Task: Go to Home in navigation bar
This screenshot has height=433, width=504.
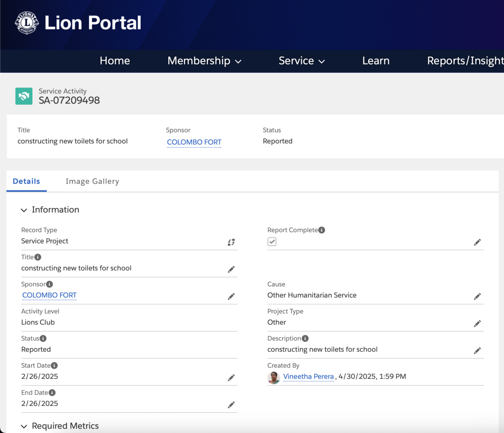Action: pyautogui.click(x=115, y=61)
